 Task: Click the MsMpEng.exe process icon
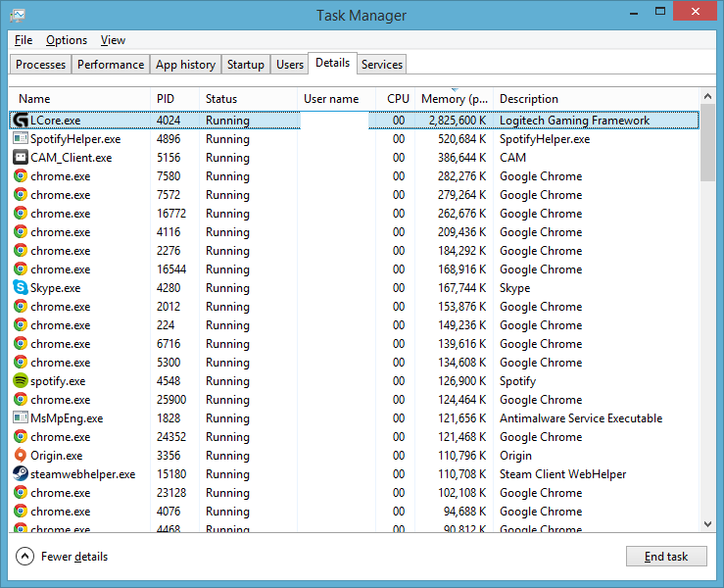coord(21,417)
